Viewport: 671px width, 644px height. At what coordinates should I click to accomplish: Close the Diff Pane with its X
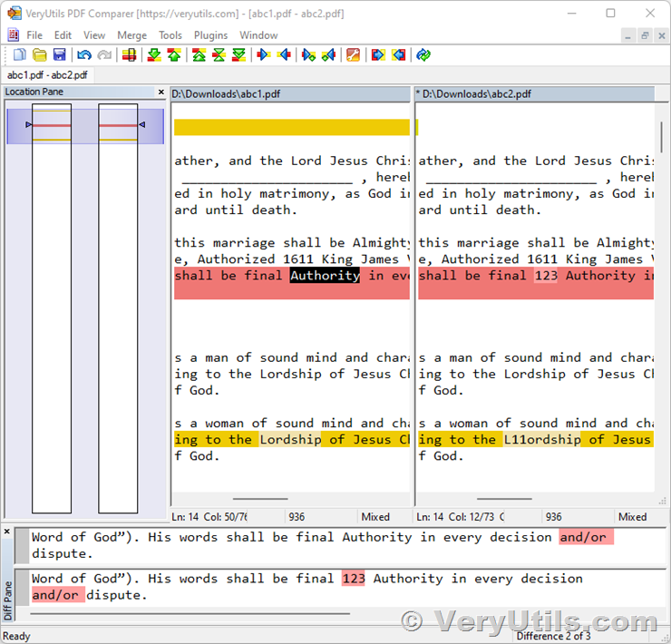pos(7,532)
